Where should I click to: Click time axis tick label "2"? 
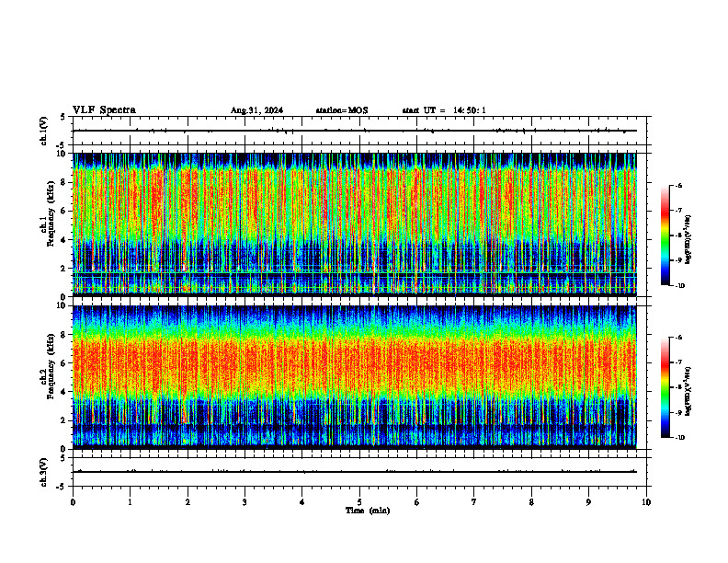click(x=188, y=502)
